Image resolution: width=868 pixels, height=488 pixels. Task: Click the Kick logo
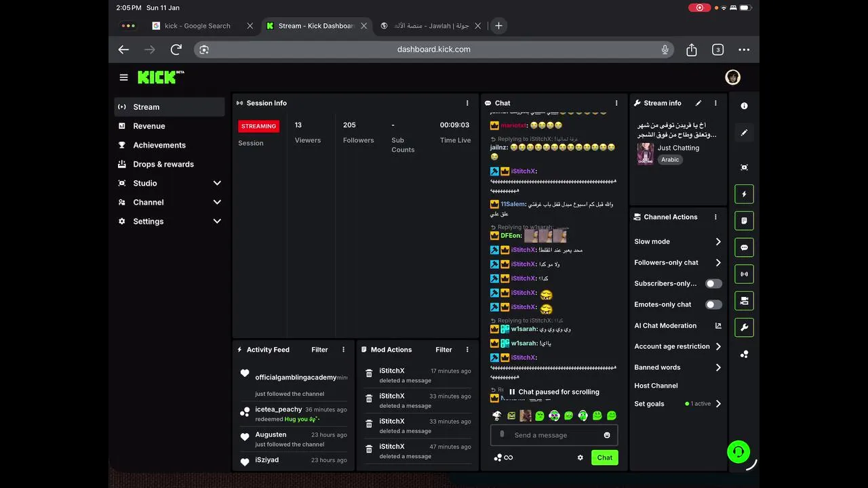161,77
